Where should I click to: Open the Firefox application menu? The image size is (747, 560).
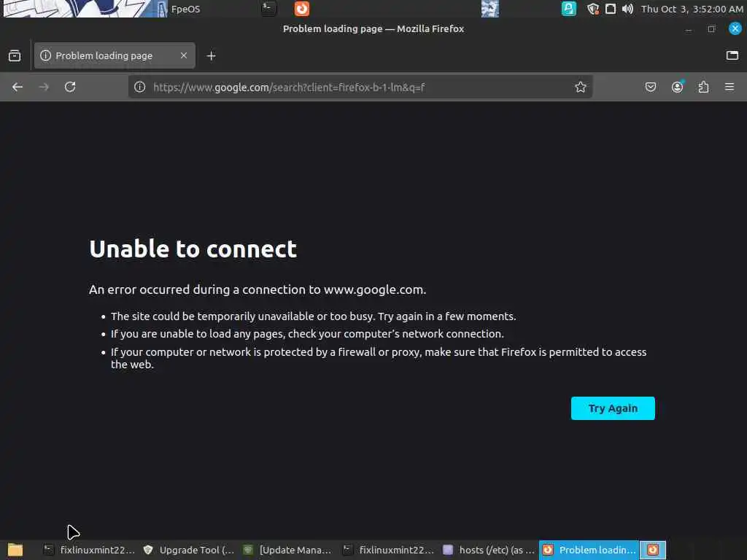pyautogui.click(x=729, y=87)
